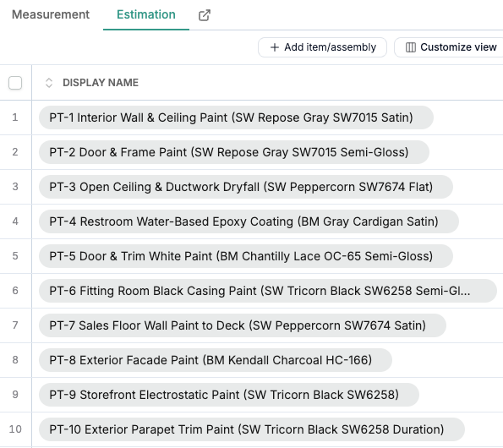Viewport: 503px width, 448px height.
Task: Select PT-2 Door & Frame Paint item
Action: (x=234, y=152)
